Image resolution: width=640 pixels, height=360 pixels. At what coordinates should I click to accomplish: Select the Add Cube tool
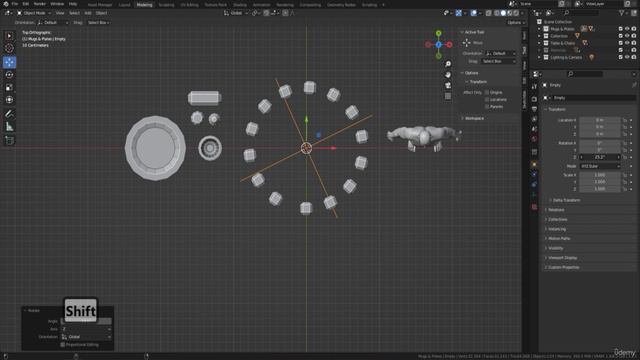(x=9, y=140)
